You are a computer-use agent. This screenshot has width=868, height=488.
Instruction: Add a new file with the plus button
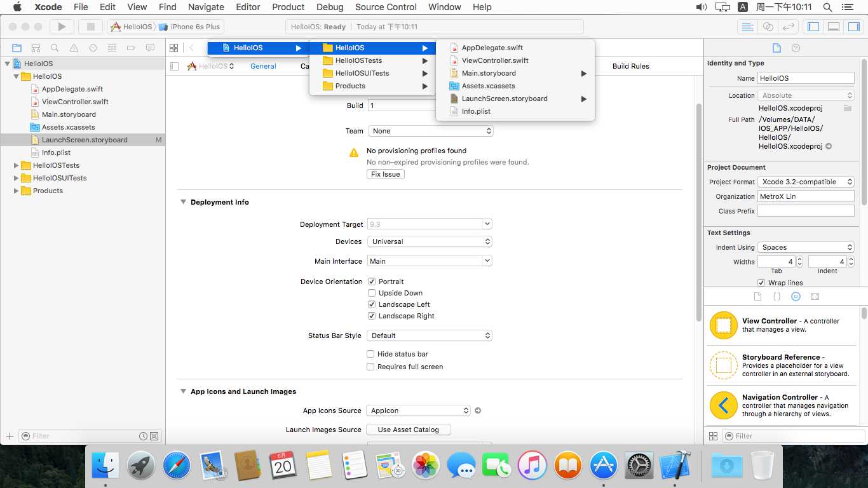(10, 436)
